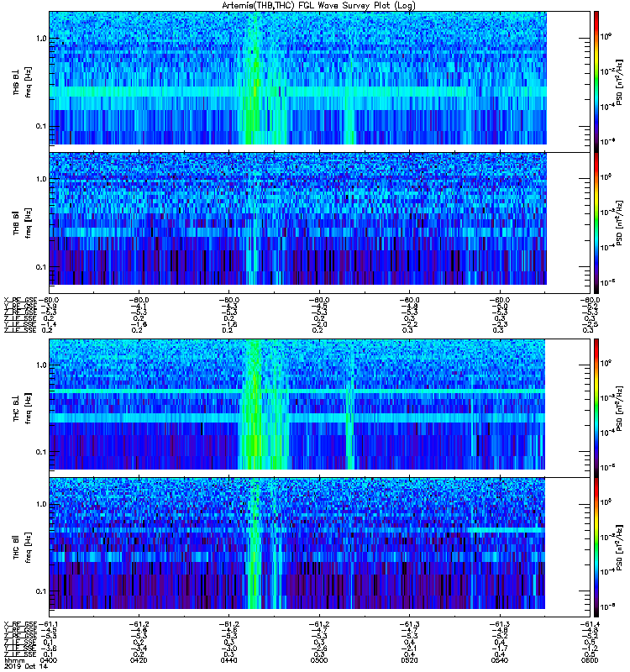Screen dimensions: 630x672
Task: Click the THC Y_LE_SSE value '-1.7'
Action: [499, 648]
